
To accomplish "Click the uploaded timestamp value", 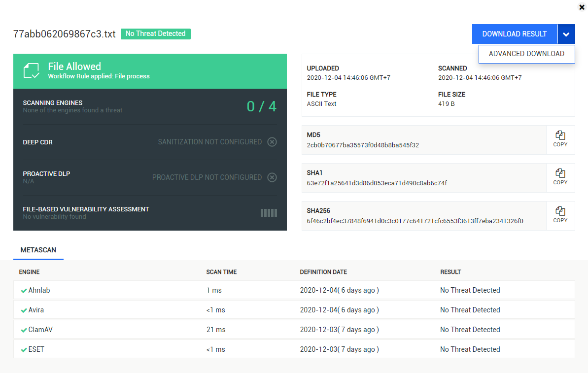I will pos(348,77).
